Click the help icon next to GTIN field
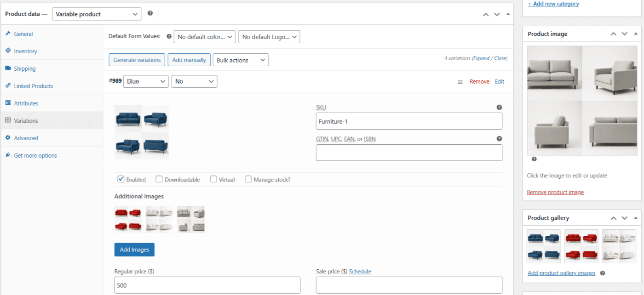The image size is (644, 295). coord(499,139)
